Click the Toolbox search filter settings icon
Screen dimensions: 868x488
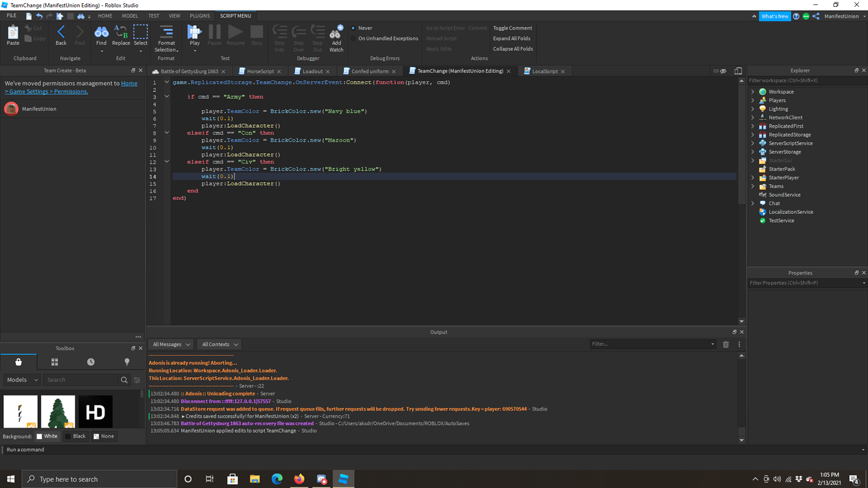(137, 380)
